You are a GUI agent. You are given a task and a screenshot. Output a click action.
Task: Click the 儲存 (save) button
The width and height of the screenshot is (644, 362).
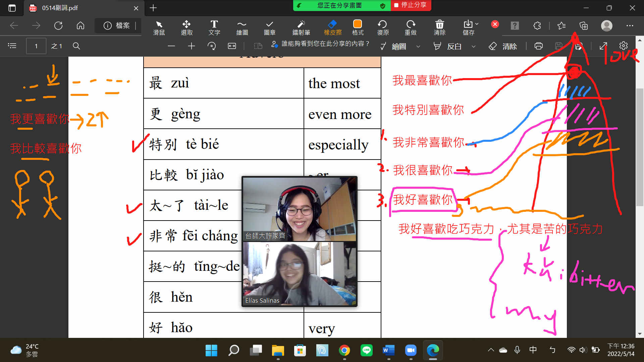tap(467, 25)
